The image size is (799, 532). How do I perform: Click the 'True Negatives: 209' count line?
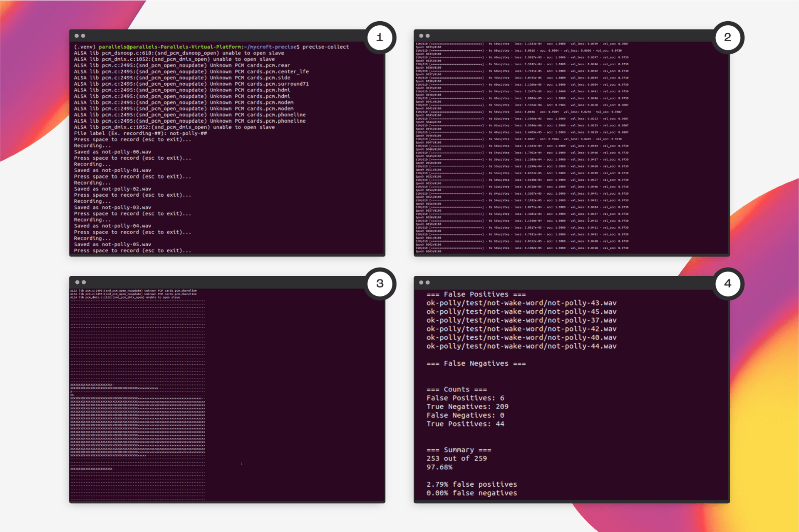(467, 407)
